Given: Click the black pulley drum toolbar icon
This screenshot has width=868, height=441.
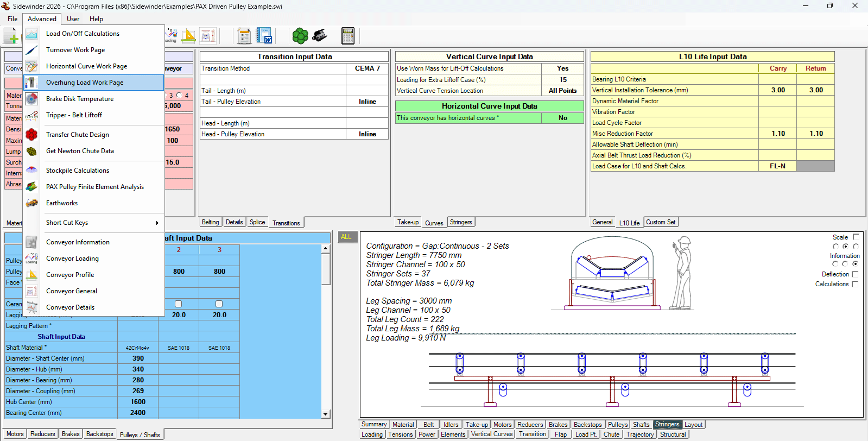Looking at the screenshot, I should 320,36.
